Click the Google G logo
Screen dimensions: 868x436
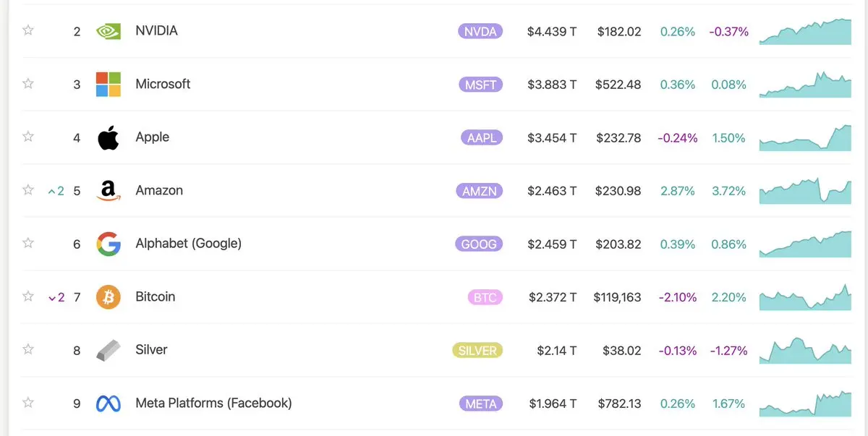109,244
